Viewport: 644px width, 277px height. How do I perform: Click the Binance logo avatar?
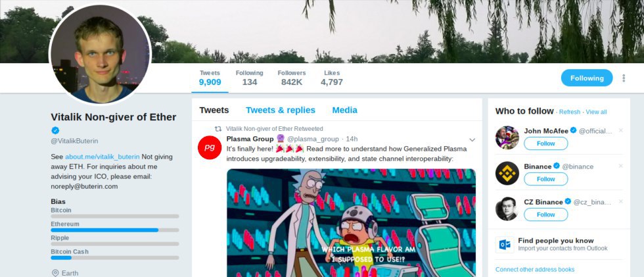coord(507,173)
